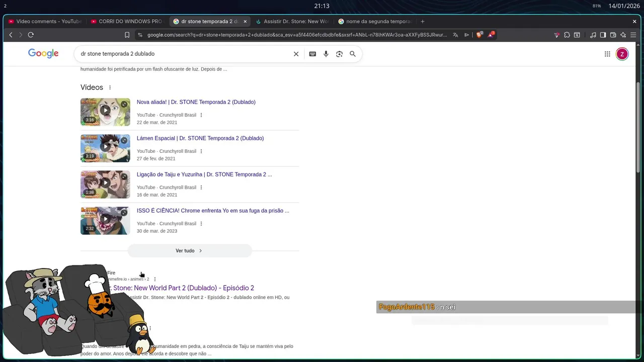Open Nova aliada! Dr. STONE video link

pos(196,102)
